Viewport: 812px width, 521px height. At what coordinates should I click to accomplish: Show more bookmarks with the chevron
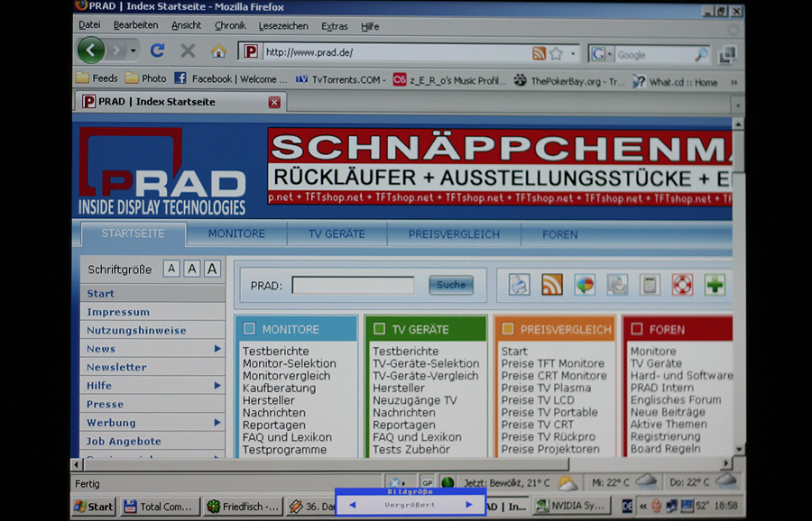point(734,82)
